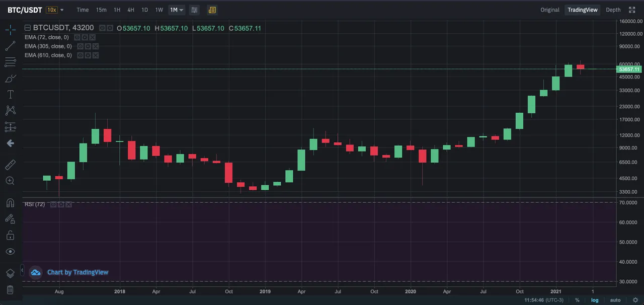Click the RSI (72) legend label
Viewport: 644px width, 305px height.
[x=35, y=204]
